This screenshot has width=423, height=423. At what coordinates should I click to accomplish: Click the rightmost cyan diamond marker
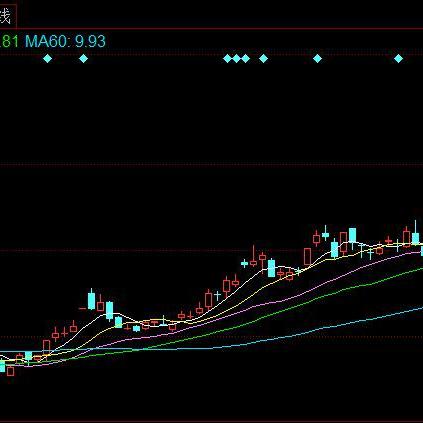pos(398,59)
